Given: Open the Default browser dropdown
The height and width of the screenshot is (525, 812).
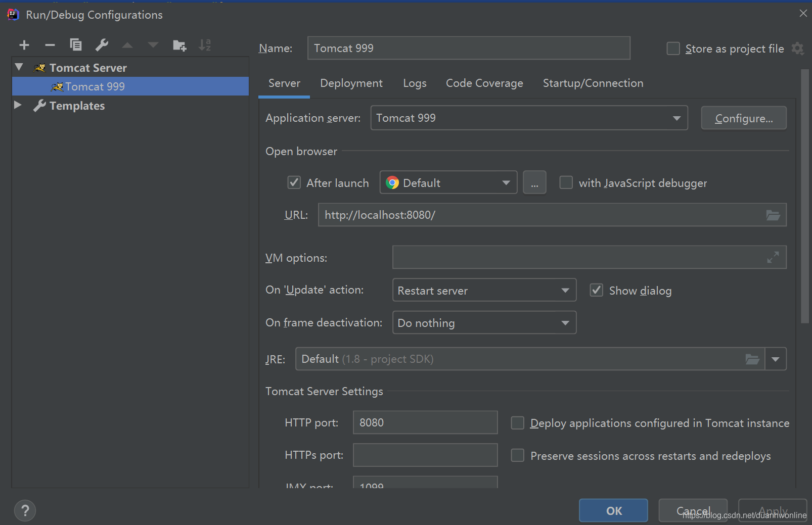Looking at the screenshot, I should click(x=448, y=182).
